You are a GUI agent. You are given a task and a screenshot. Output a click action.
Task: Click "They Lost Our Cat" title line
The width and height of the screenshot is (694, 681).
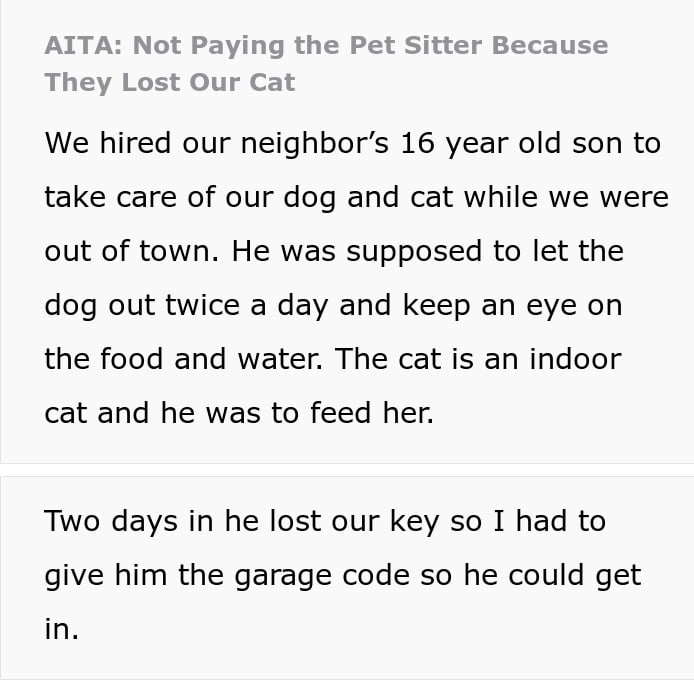click(x=170, y=82)
